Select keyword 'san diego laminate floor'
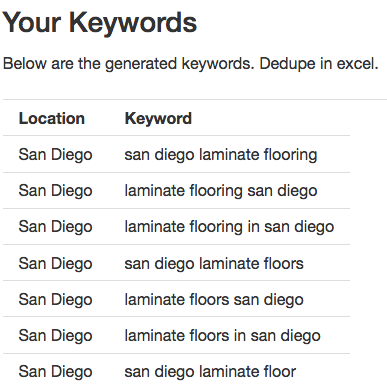Image resolution: width=387 pixels, height=385 pixels. [210, 371]
